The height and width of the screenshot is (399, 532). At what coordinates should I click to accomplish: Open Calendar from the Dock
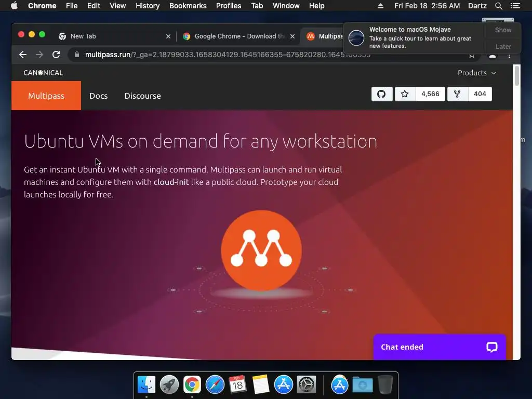click(237, 384)
